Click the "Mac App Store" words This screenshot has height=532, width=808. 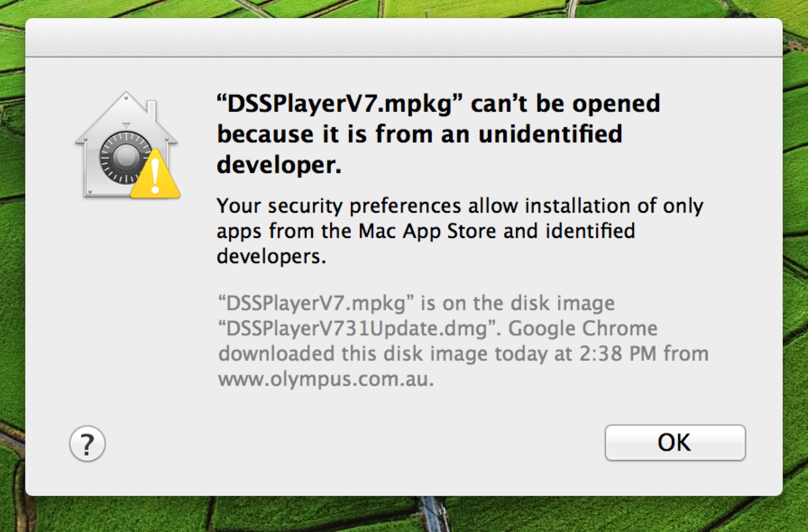click(427, 231)
